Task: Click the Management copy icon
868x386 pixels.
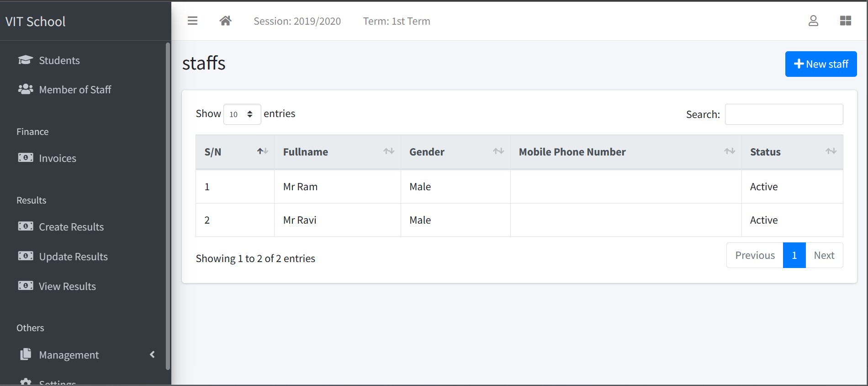Action: 26,354
